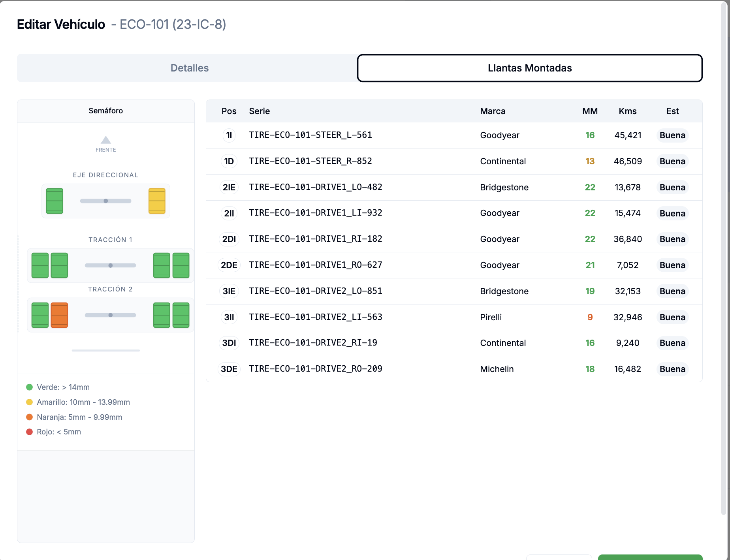Select the orange tire in Tracción 2
Viewport: 730px width, 560px height.
59,315
